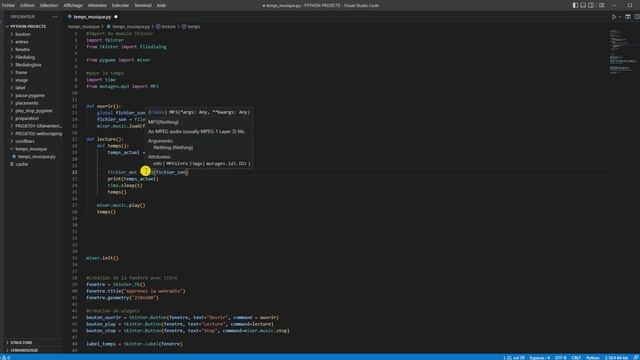Click 'bouton_ouvrir' on line 44

coord(104,318)
